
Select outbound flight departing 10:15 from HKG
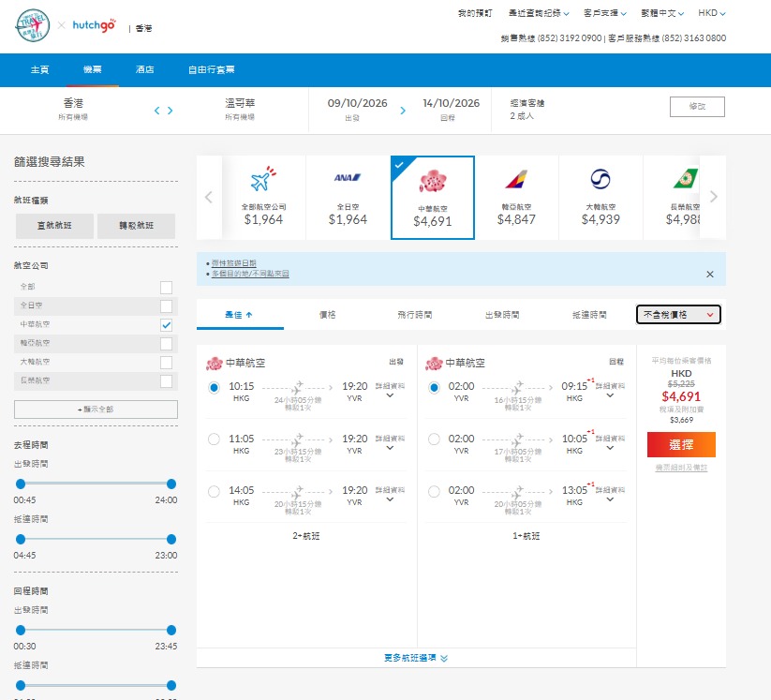(214, 388)
